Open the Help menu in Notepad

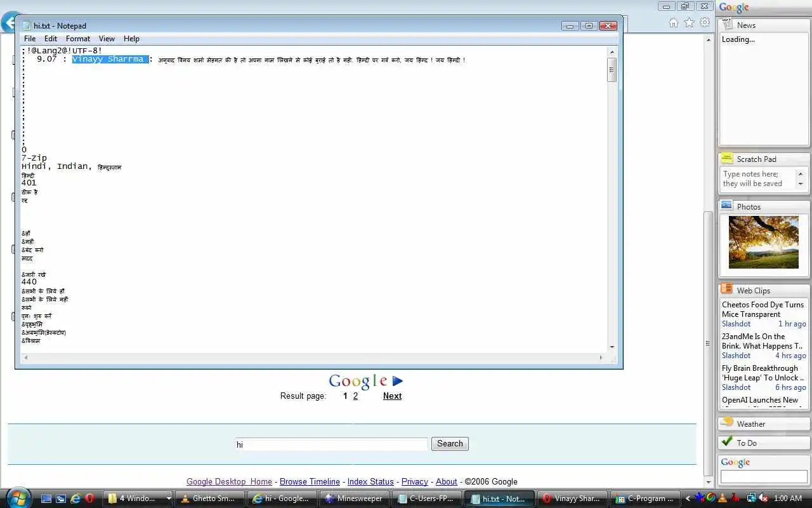(131, 39)
